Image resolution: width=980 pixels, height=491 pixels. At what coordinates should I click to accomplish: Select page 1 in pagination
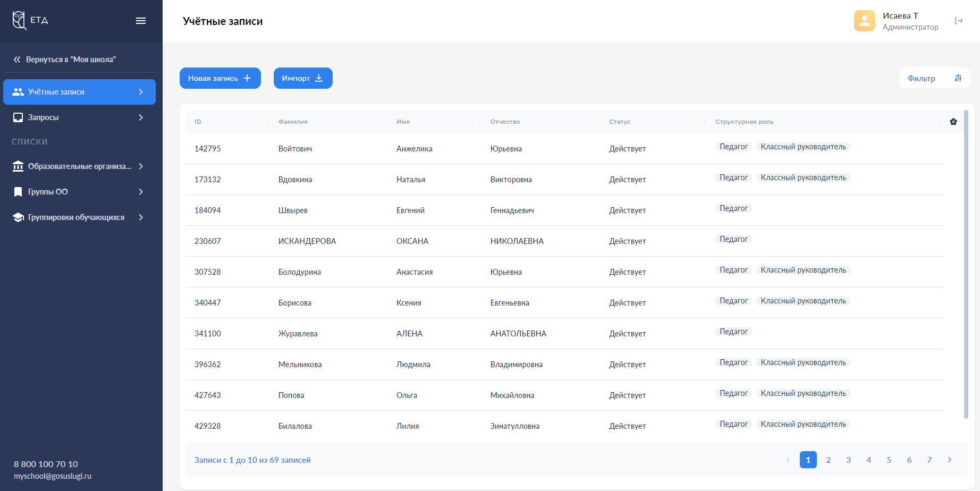(x=808, y=460)
